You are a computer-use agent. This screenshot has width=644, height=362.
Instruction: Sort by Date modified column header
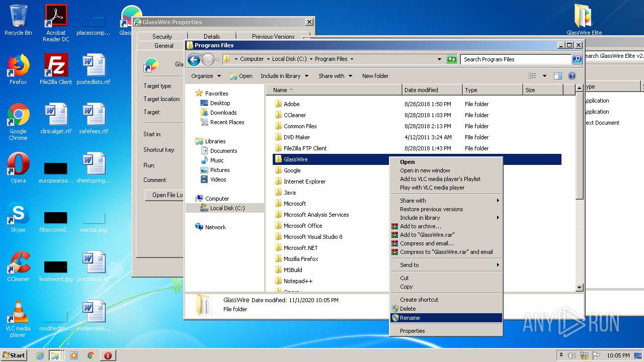pos(432,90)
